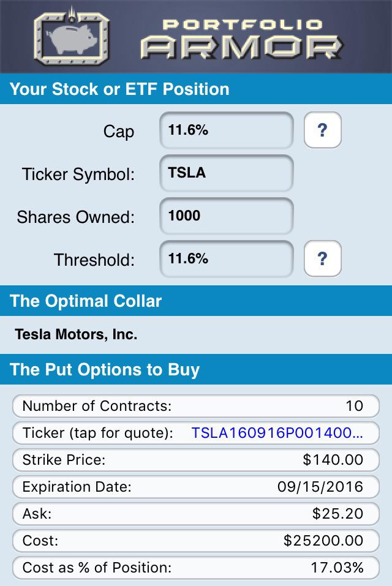Tap the Number of Contracts row
The height and width of the screenshot is (586, 392).
click(196, 406)
